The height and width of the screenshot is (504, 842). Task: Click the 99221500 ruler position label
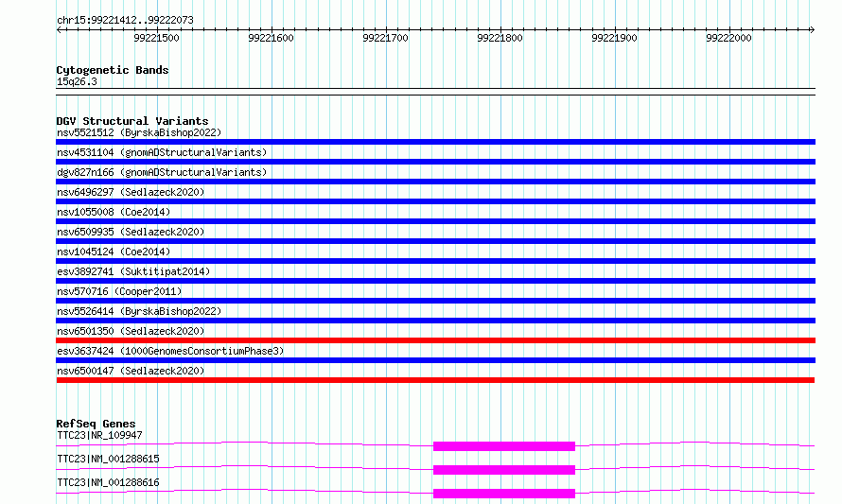[x=156, y=38]
